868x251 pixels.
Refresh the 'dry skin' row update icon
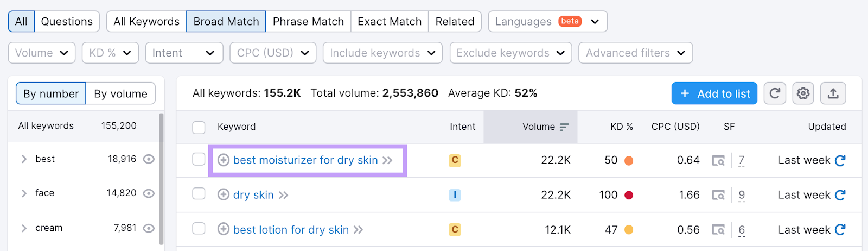(x=840, y=195)
